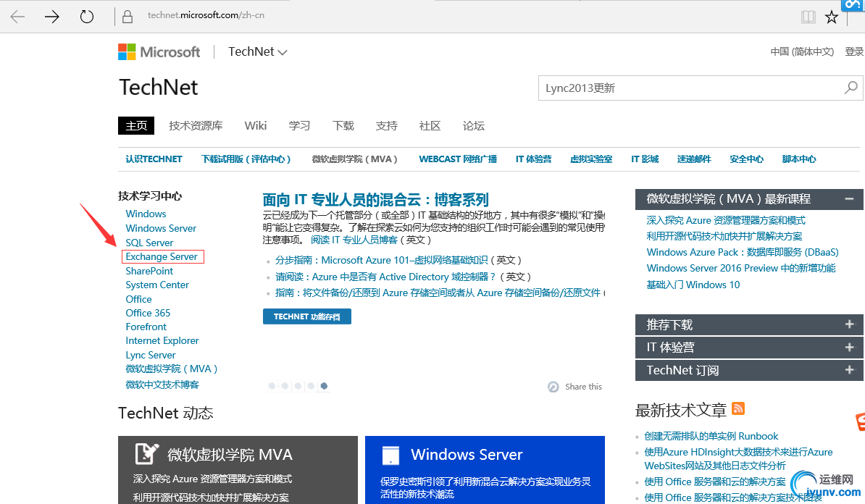Open the 社区 tab
This screenshot has height=504, width=865.
coord(430,126)
